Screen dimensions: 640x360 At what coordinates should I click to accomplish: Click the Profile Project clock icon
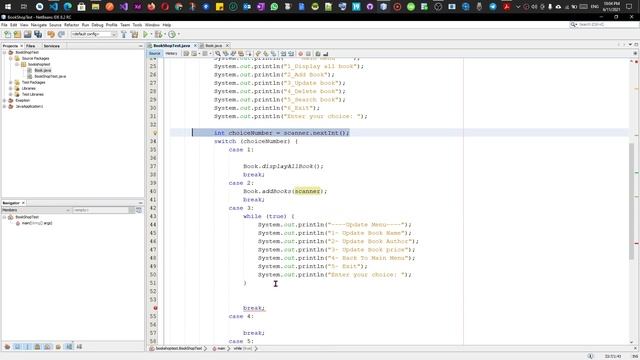click(x=172, y=35)
